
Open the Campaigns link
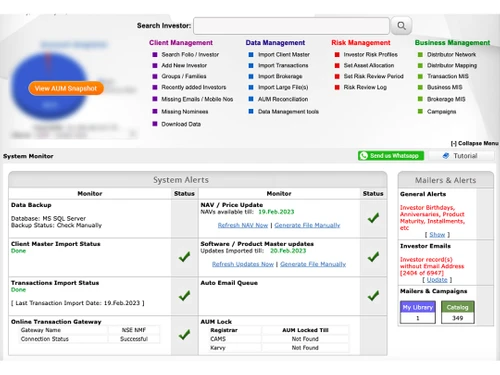tap(441, 112)
